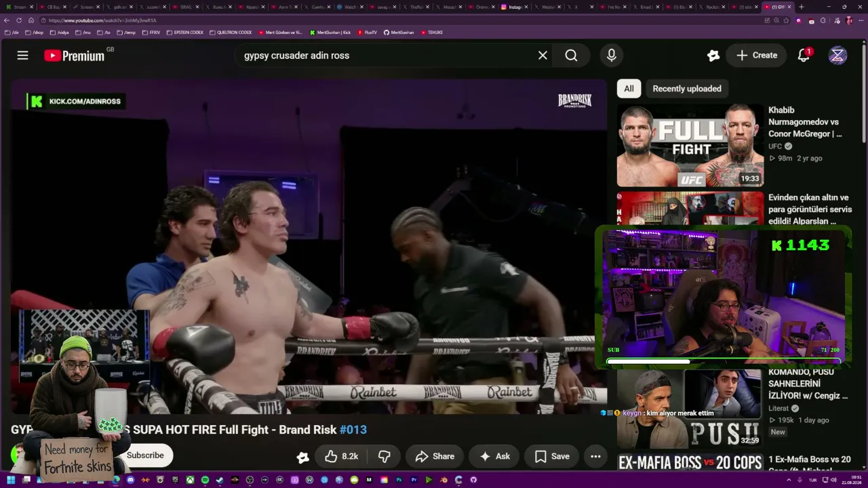
Task: Open the Windows Start menu
Action: (x=11, y=480)
